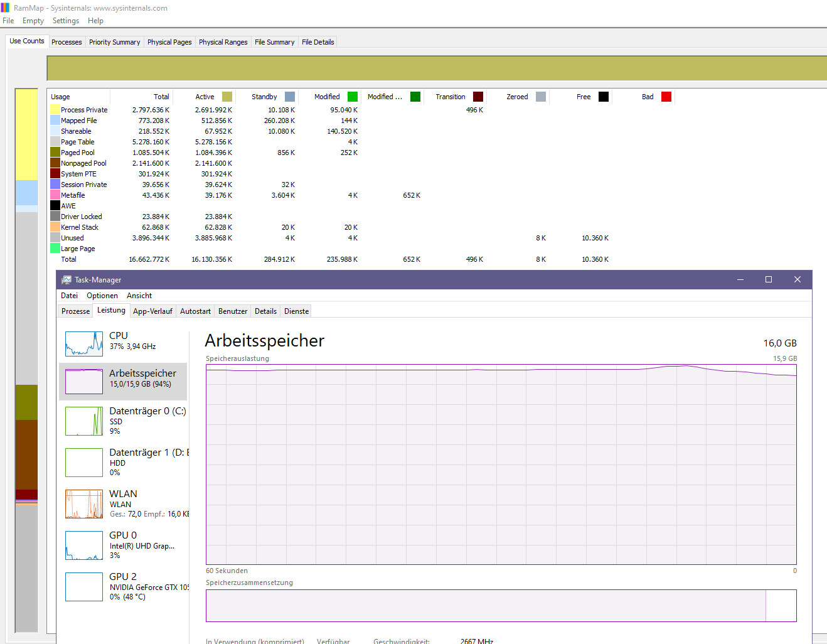Click the Bad column red swatch
This screenshot has height=644, width=827.
tap(666, 97)
